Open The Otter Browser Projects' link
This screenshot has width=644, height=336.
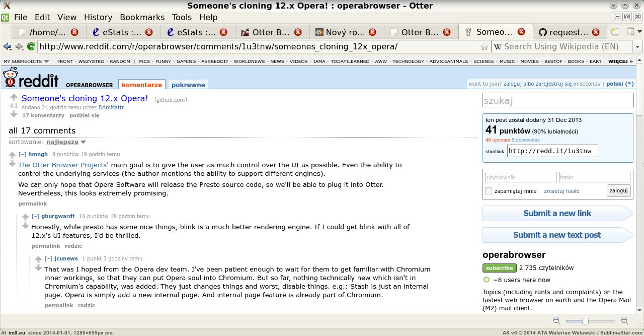(x=63, y=165)
